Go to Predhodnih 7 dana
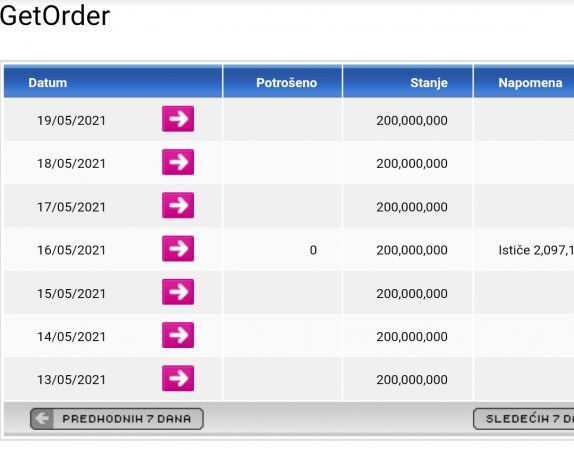The image size is (574, 450). (x=117, y=419)
